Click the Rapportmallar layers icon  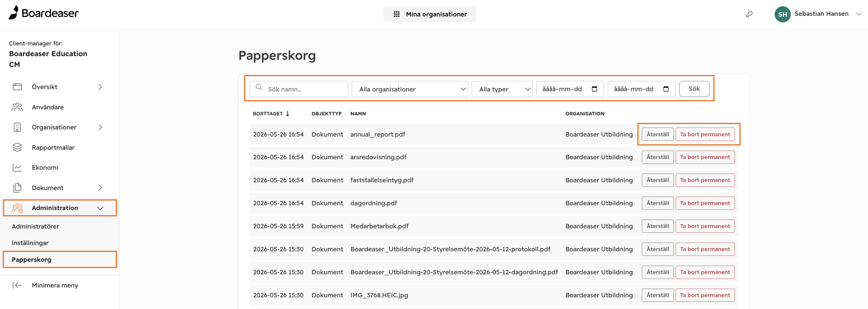[x=17, y=147]
